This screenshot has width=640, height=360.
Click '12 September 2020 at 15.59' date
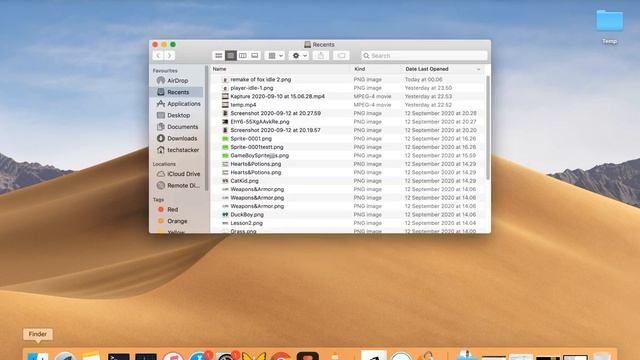(x=440, y=156)
